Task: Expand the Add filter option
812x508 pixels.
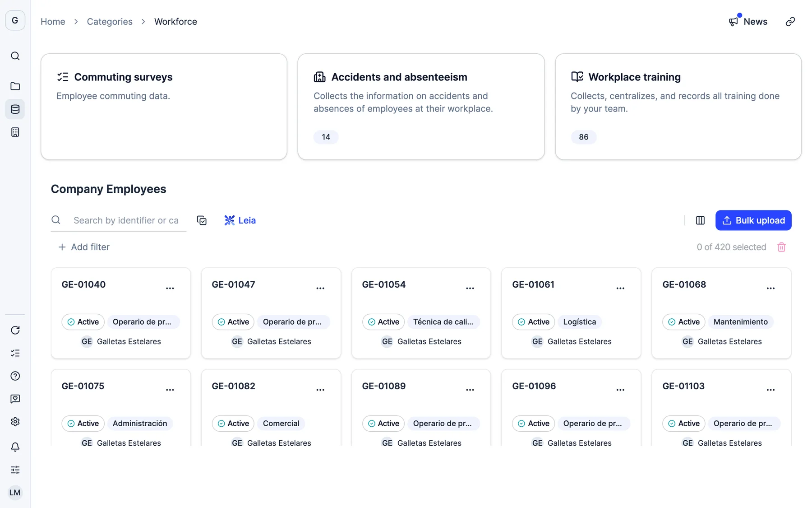Action: point(84,247)
